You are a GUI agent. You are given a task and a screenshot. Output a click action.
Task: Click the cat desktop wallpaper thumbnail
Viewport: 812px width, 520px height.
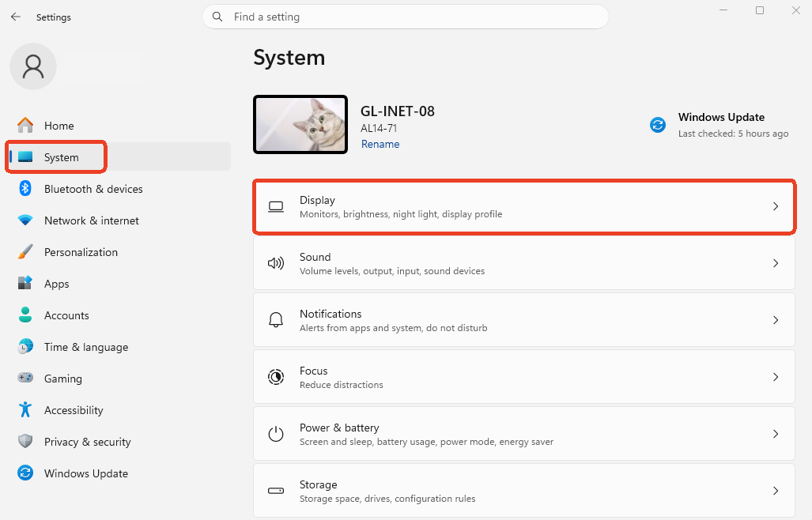coord(300,125)
